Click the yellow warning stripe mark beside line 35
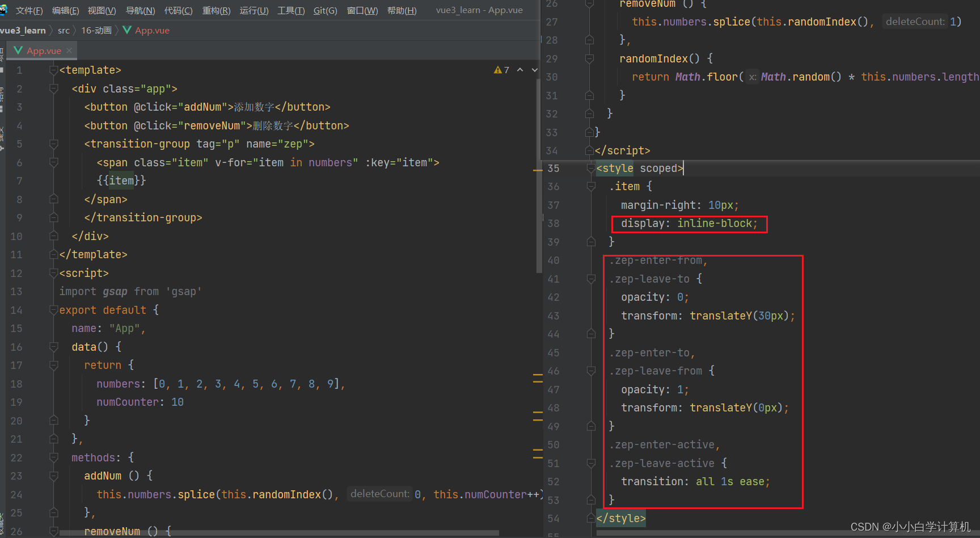The width and height of the screenshot is (980, 538). [538, 170]
